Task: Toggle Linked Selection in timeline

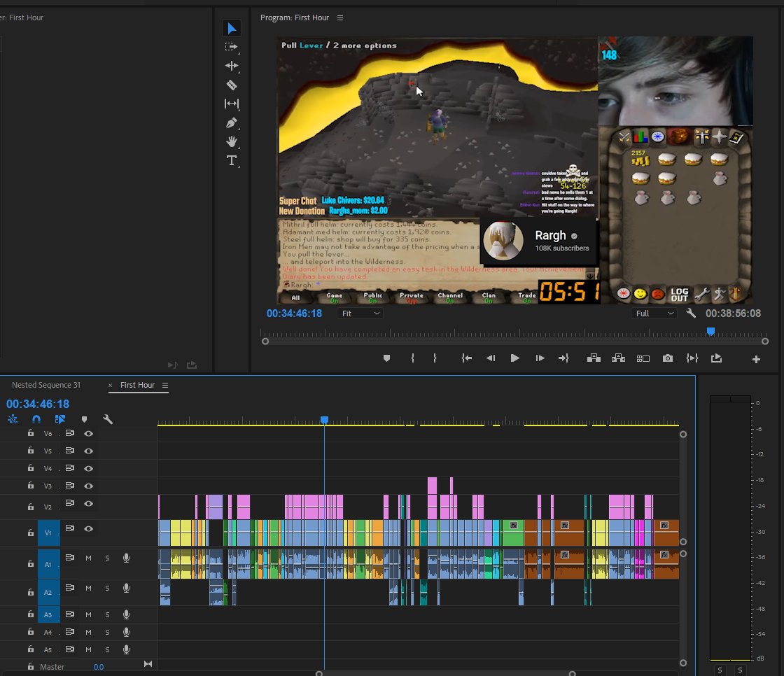Action: [60, 419]
